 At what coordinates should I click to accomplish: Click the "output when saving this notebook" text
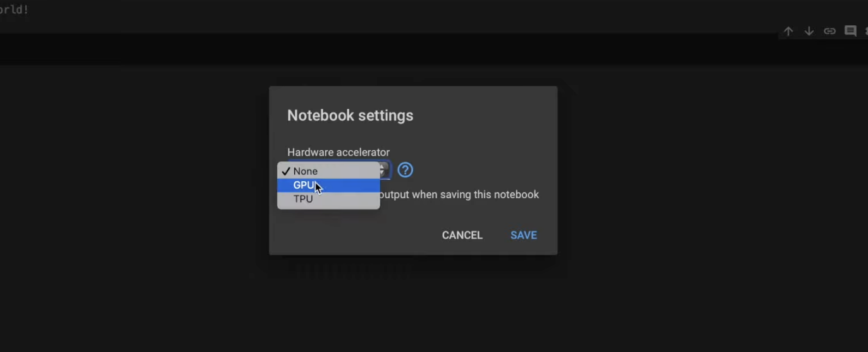click(459, 194)
